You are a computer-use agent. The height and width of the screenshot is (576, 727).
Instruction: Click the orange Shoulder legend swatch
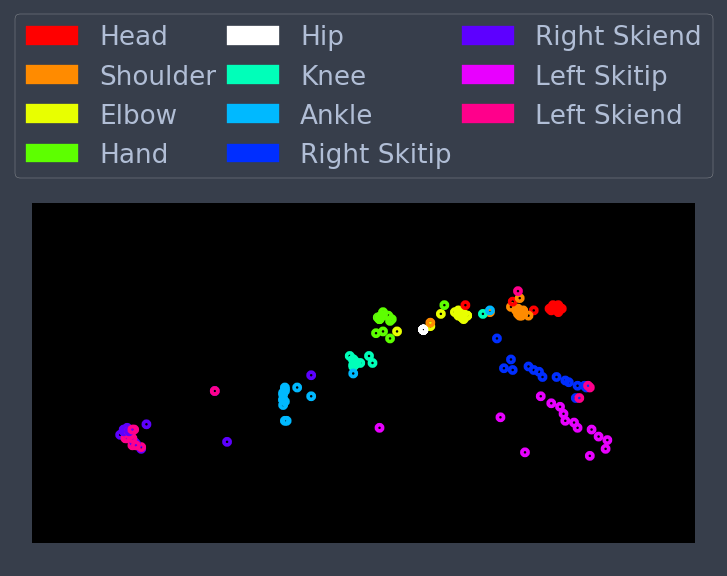52,75
